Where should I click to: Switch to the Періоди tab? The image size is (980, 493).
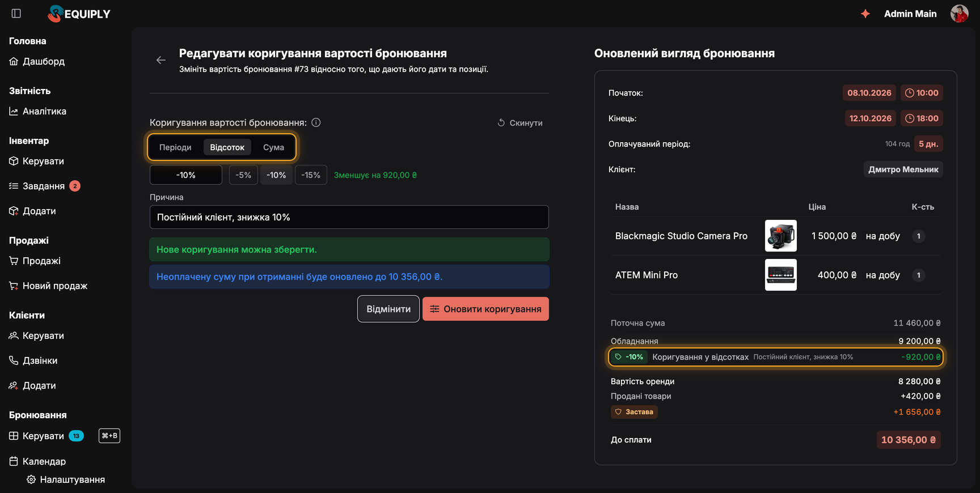coord(175,147)
